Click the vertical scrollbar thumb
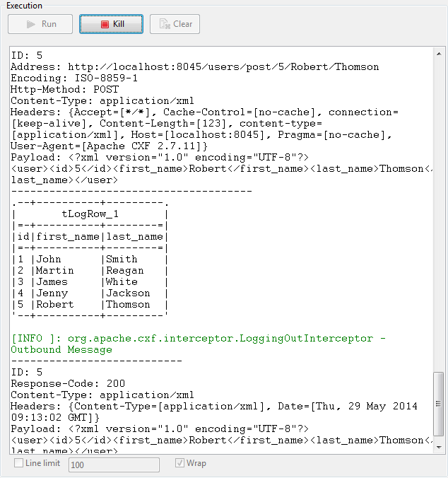Screen dimensions: 448x478 click(x=439, y=404)
